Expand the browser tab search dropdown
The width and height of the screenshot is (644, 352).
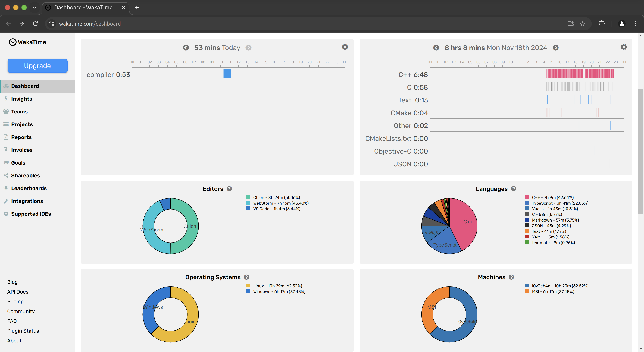point(35,8)
